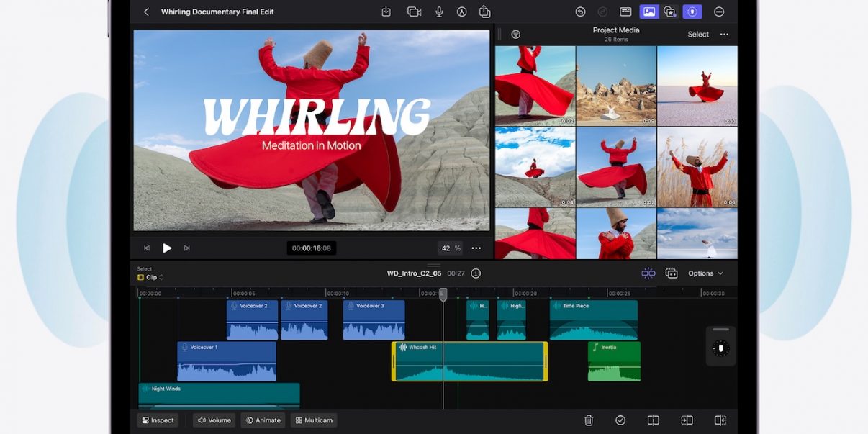Expand the timeline Options dropdown
The image size is (868, 434).
705,273
